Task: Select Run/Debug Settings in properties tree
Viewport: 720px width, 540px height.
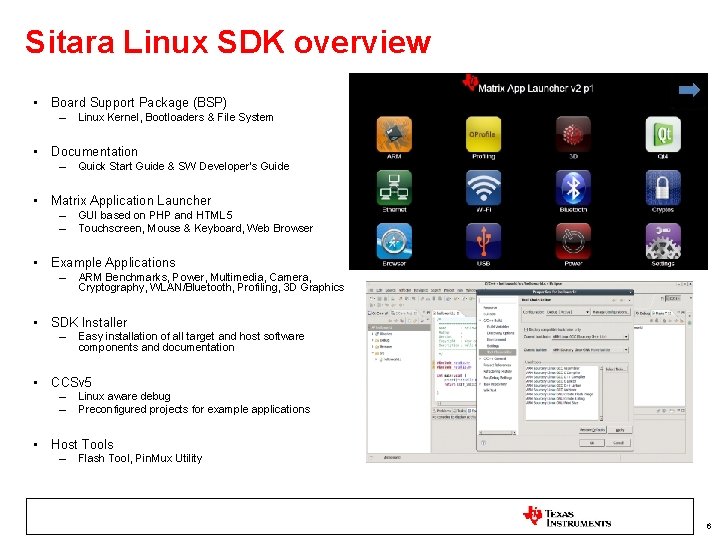Action: pos(498,378)
